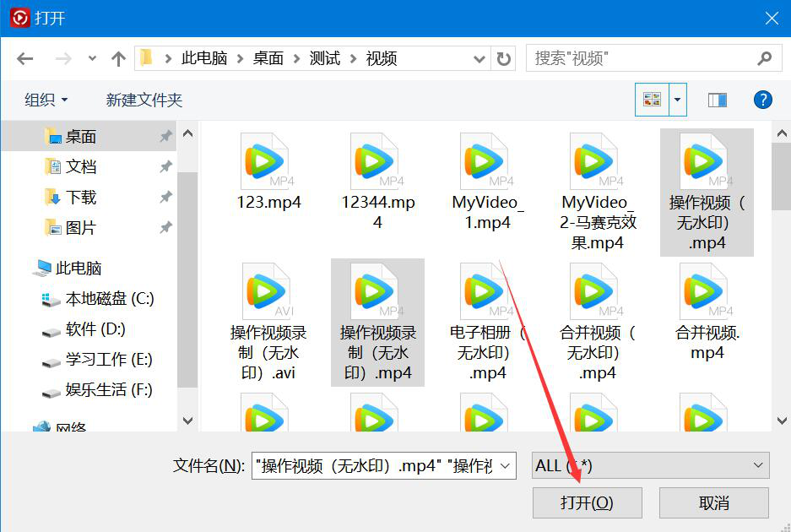Viewport: 791px width, 532px height.
Task: Expand the 文件名 combo box dropdown
Action: pyautogui.click(x=505, y=465)
